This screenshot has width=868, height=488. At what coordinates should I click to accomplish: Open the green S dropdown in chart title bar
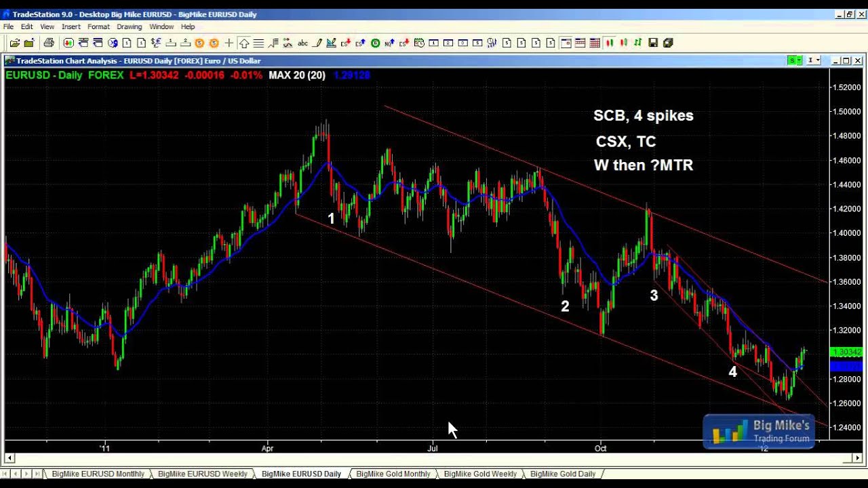[x=794, y=60]
